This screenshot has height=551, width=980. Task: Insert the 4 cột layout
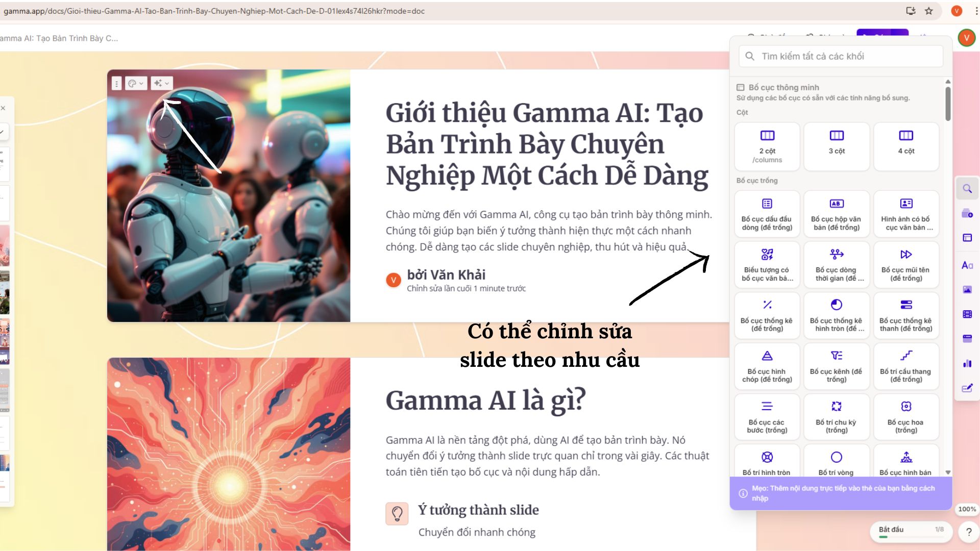click(x=906, y=146)
